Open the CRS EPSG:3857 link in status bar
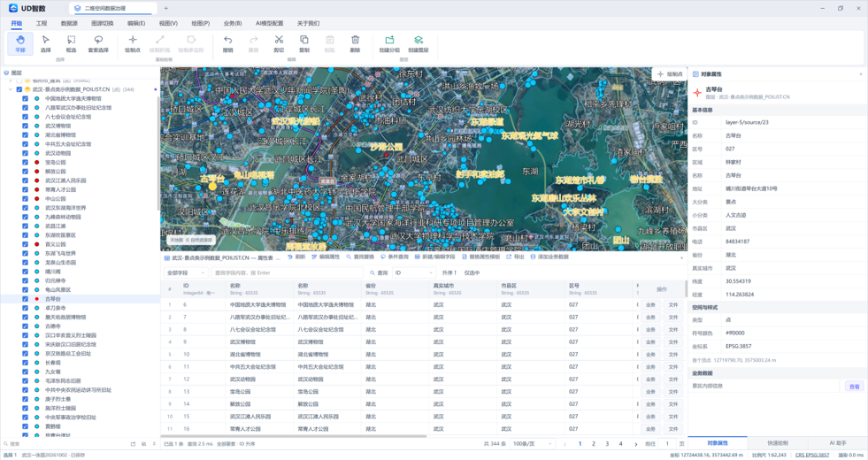The width and height of the screenshot is (868, 460). [812, 455]
